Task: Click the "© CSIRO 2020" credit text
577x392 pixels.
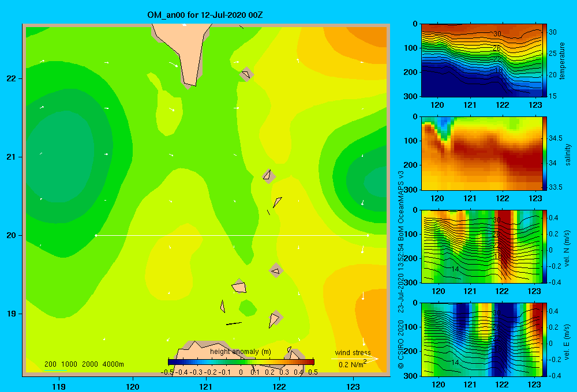Action: click(401, 344)
